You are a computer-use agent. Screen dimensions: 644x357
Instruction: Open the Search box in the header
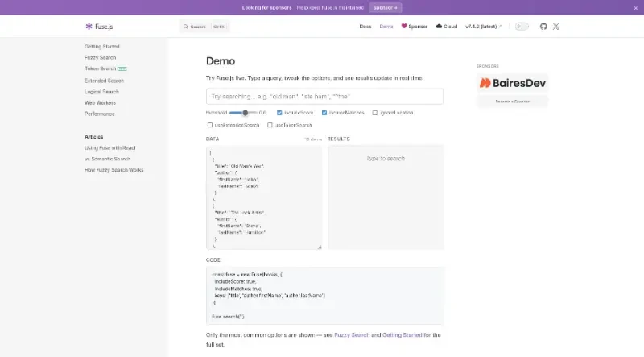[x=204, y=27]
